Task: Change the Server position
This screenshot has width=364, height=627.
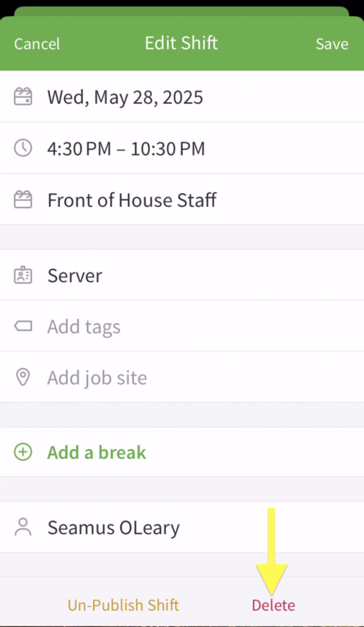Action: [182, 275]
